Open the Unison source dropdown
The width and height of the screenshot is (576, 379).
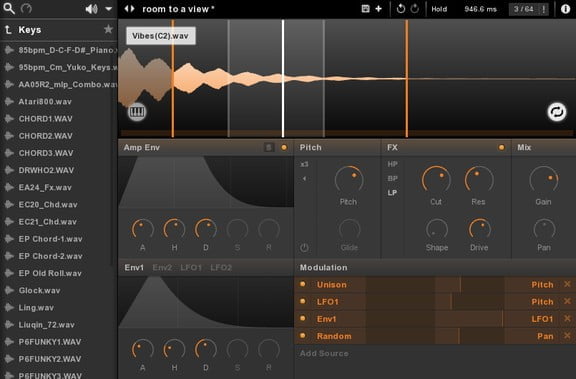coord(332,285)
